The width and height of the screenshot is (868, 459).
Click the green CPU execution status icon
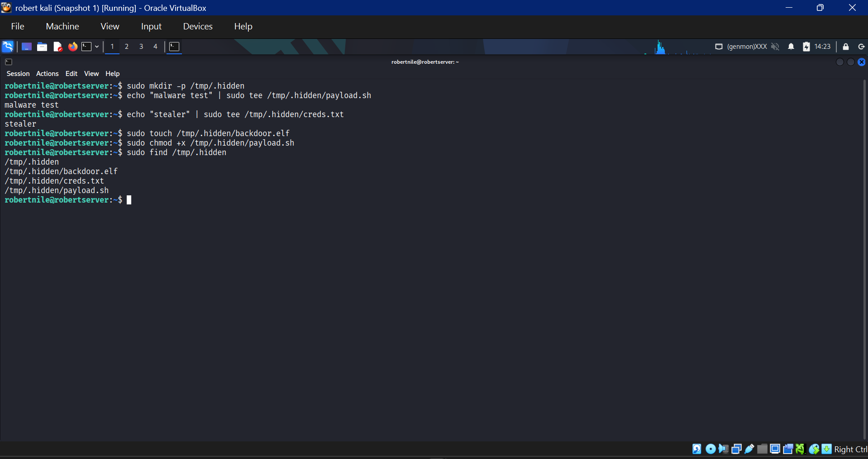click(801, 449)
